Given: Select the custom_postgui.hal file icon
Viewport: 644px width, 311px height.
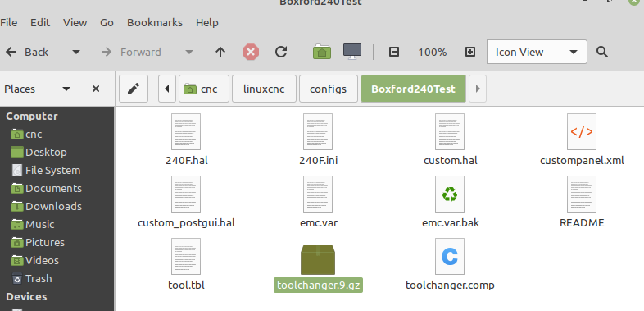Looking at the screenshot, I should (x=186, y=194).
